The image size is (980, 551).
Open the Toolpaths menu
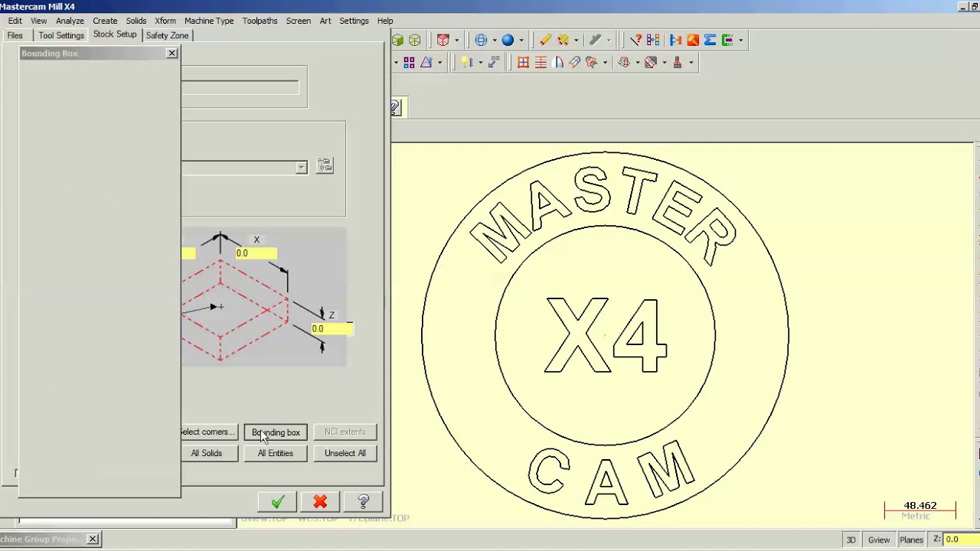pos(260,21)
